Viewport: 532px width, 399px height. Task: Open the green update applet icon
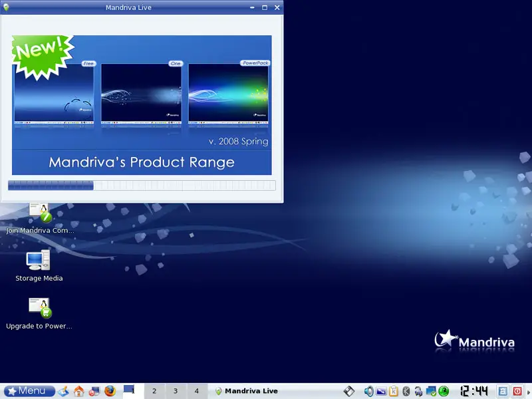(x=444, y=391)
